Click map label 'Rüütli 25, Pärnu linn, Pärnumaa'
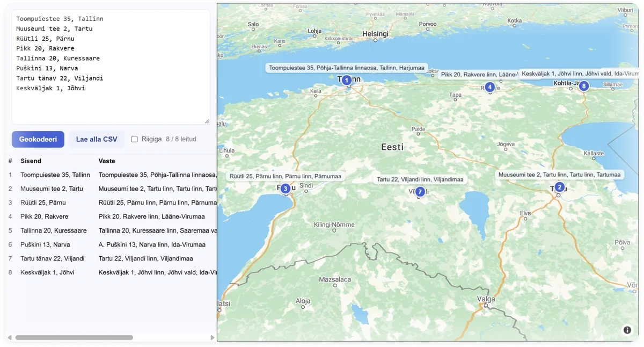The height and width of the screenshot is (347, 644). tap(285, 176)
